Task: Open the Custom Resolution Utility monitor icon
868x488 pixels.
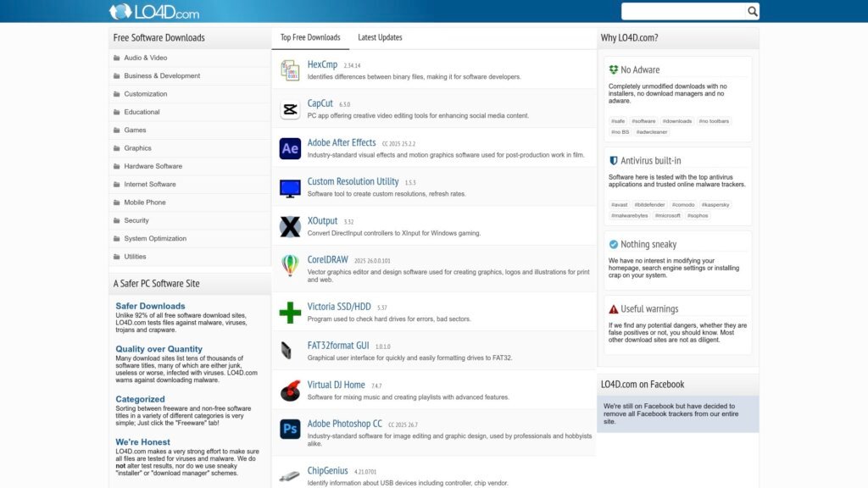Action: [x=290, y=188]
